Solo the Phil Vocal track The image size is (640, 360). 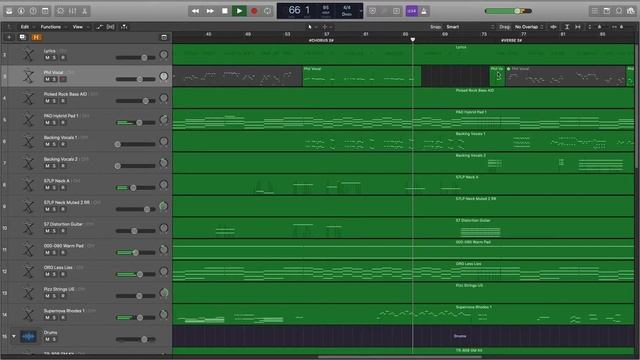(x=54, y=79)
